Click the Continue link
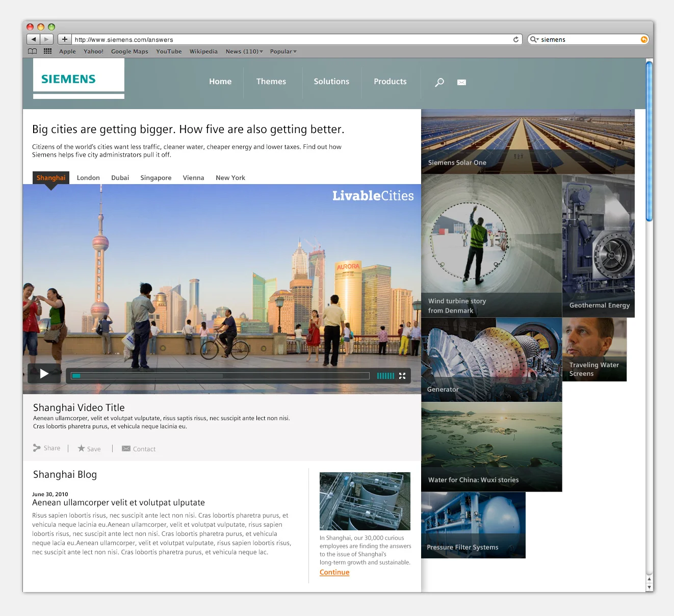Image resolution: width=674 pixels, height=616 pixels. (334, 573)
